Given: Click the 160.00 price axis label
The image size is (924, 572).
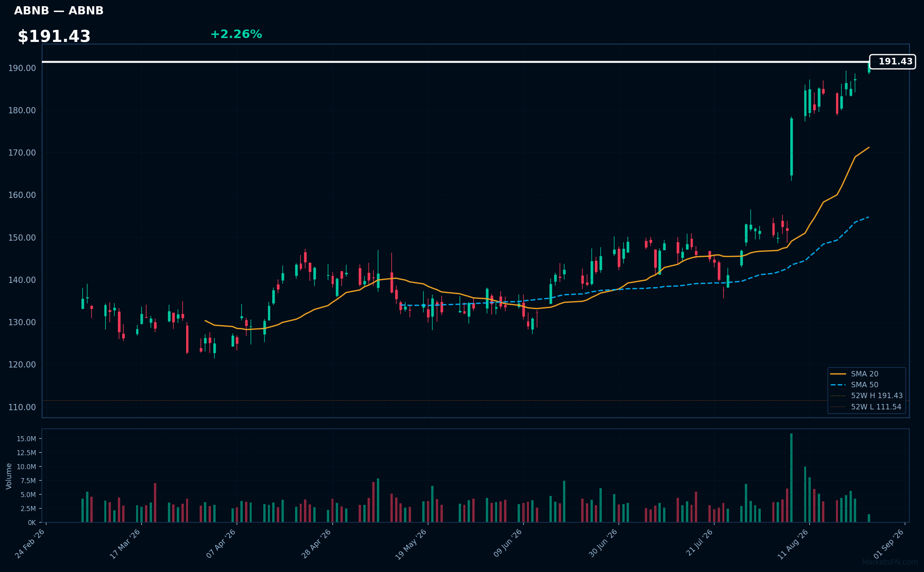Looking at the screenshot, I should pos(22,195).
